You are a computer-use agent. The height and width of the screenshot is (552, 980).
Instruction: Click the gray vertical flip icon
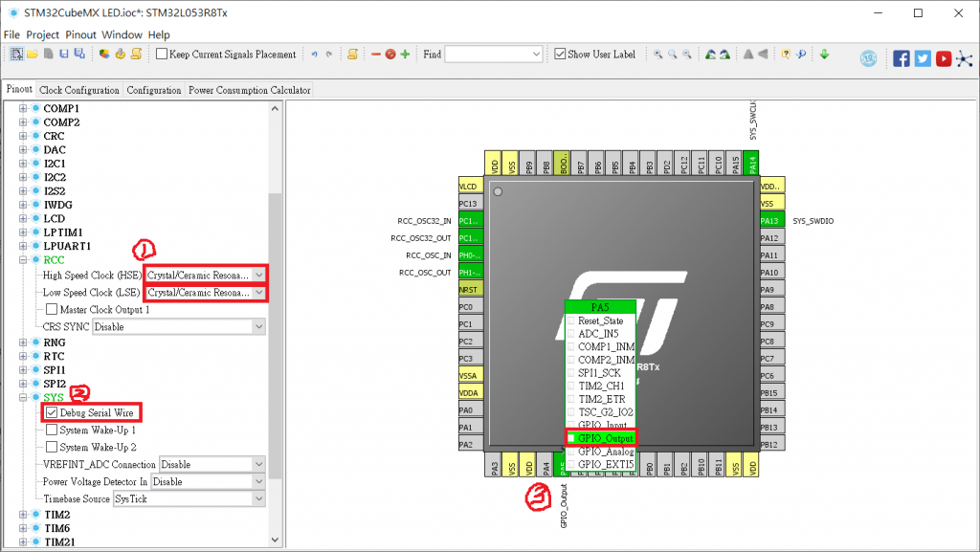tap(748, 55)
